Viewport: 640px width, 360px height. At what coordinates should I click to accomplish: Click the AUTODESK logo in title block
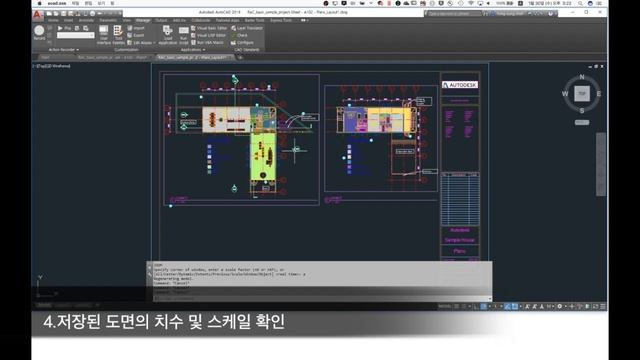coord(460,85)
